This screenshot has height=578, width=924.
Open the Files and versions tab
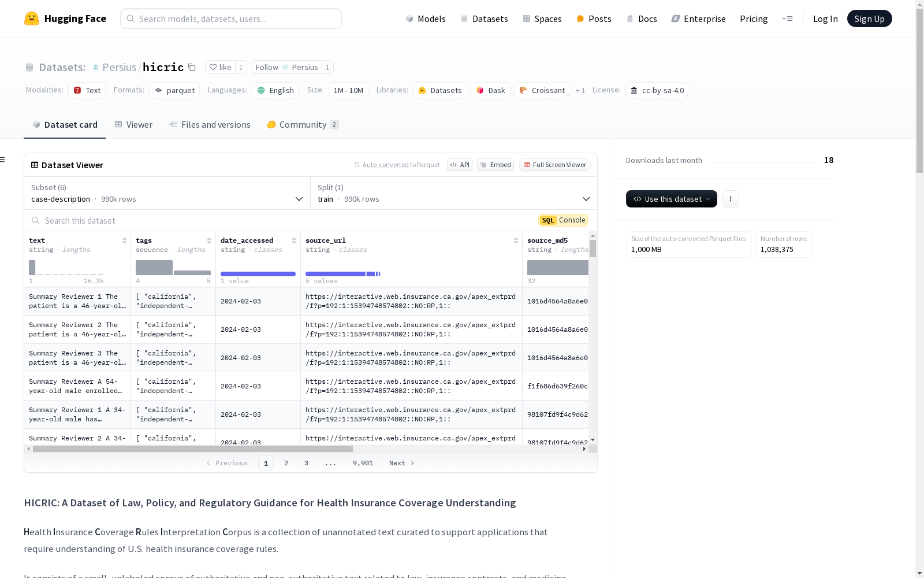tap(210, 124)
